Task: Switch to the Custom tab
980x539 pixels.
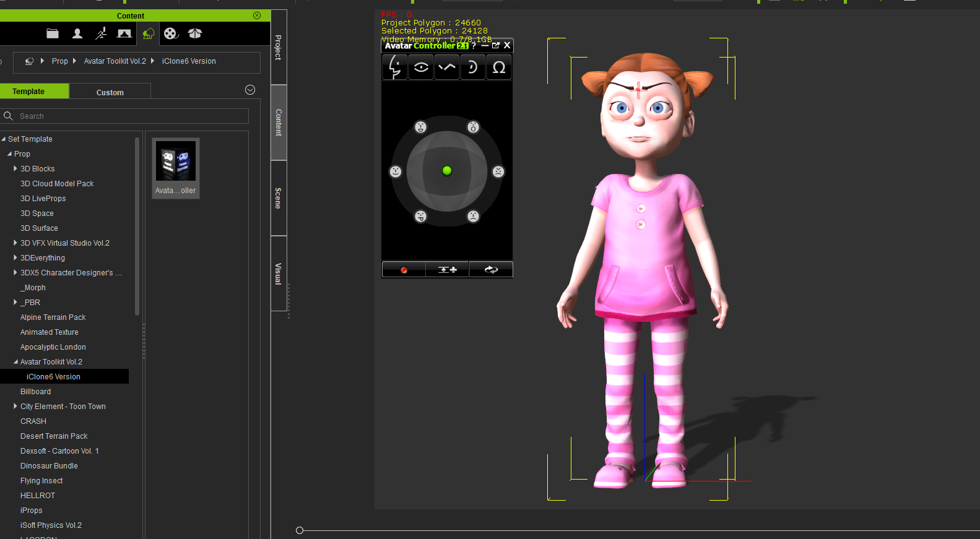Action: pos(110,92)
